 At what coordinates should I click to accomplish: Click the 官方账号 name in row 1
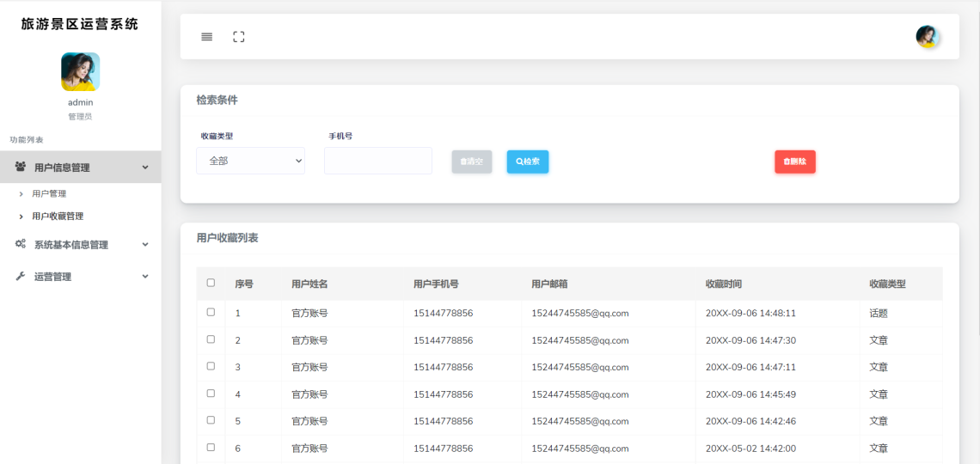point(309,314)
